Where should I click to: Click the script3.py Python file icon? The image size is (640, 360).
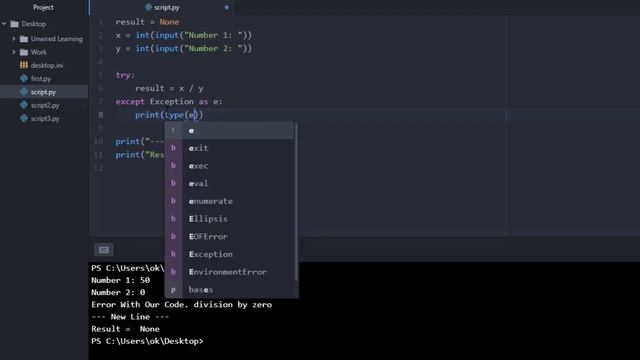pyautogui.click(x=24, y=118)
